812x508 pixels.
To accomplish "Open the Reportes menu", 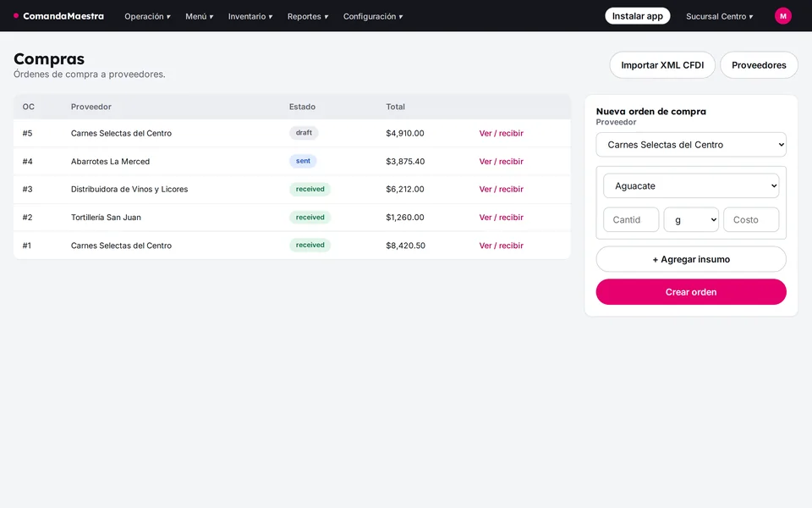I will click(x=308, y=17).
